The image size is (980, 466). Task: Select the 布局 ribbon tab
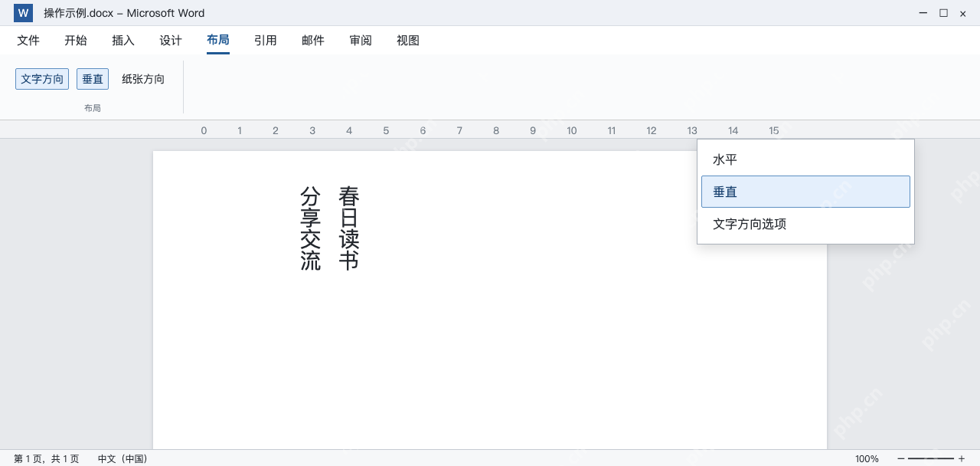pos(218,41)
